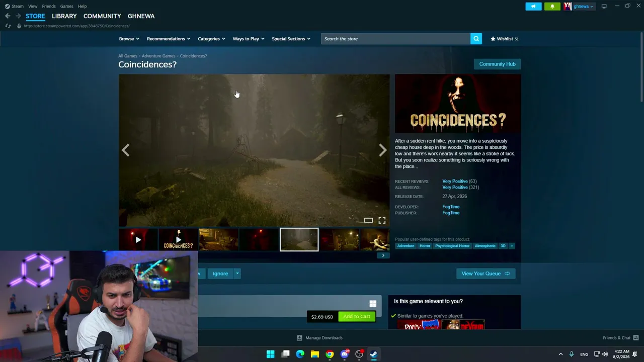Image resolution: width=644 pixels, height=362 pixels.
Task: Click the plus button to add tags
Action: pos(512,246)
